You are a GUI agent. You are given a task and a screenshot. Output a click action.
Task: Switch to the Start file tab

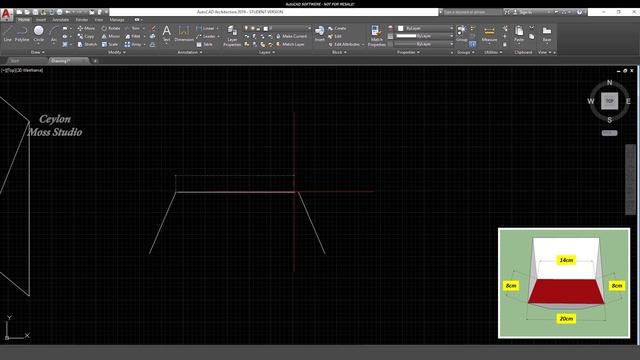pos(26,61)
